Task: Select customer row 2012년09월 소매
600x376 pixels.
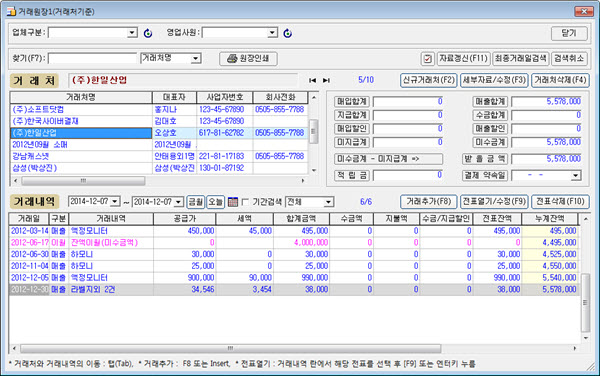Action: 159,145
